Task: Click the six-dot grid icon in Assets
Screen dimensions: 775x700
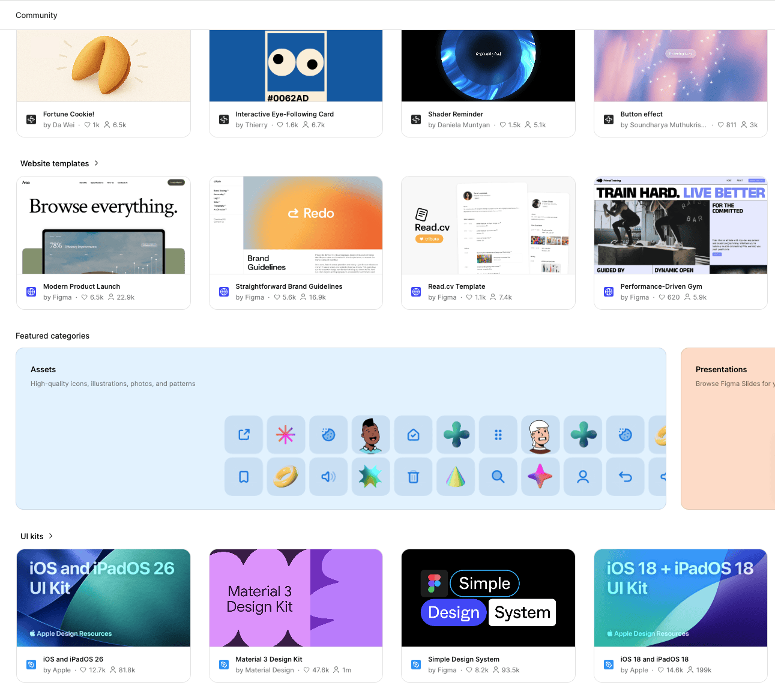Action: click(x=498, y=435)
